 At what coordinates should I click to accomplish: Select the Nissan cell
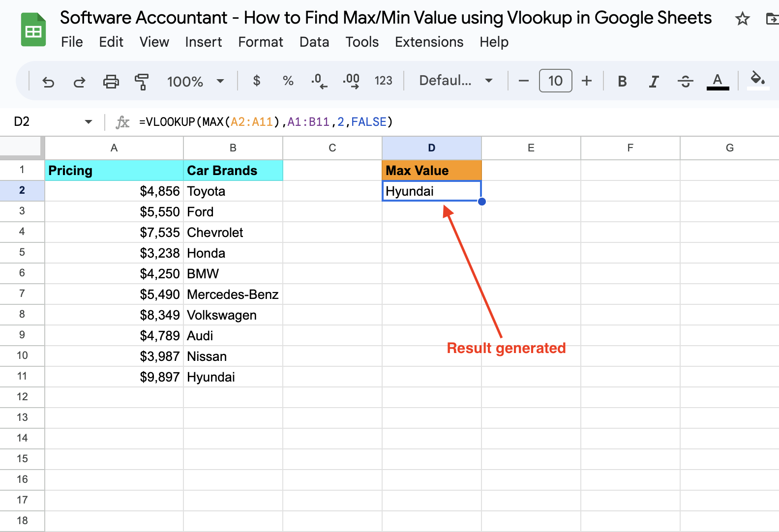(233, 356)
